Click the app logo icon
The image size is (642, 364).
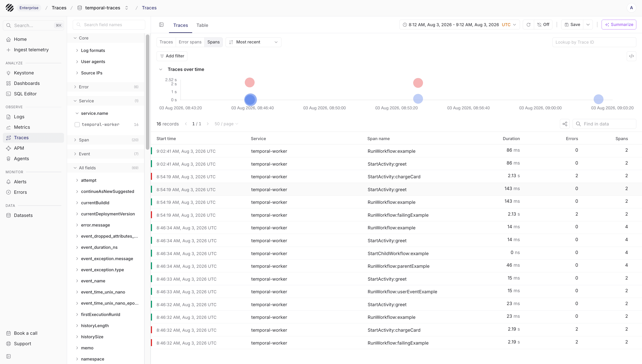coord(10,8)
